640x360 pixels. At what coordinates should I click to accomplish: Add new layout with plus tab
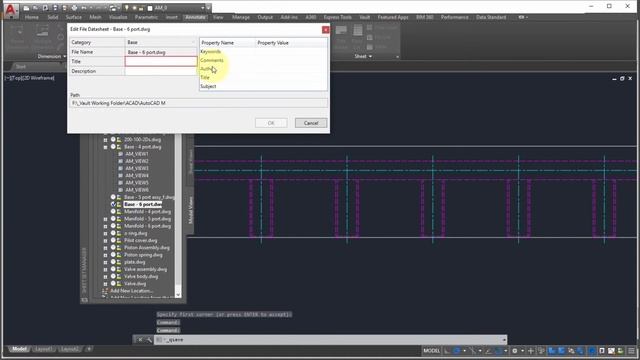tap(89, 349)
